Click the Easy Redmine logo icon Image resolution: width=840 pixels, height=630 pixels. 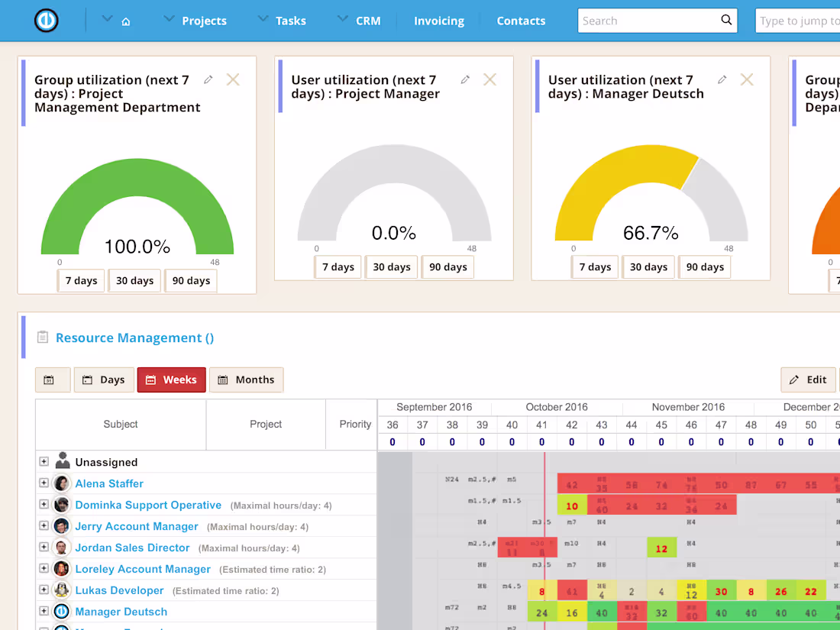coord(46,21)
